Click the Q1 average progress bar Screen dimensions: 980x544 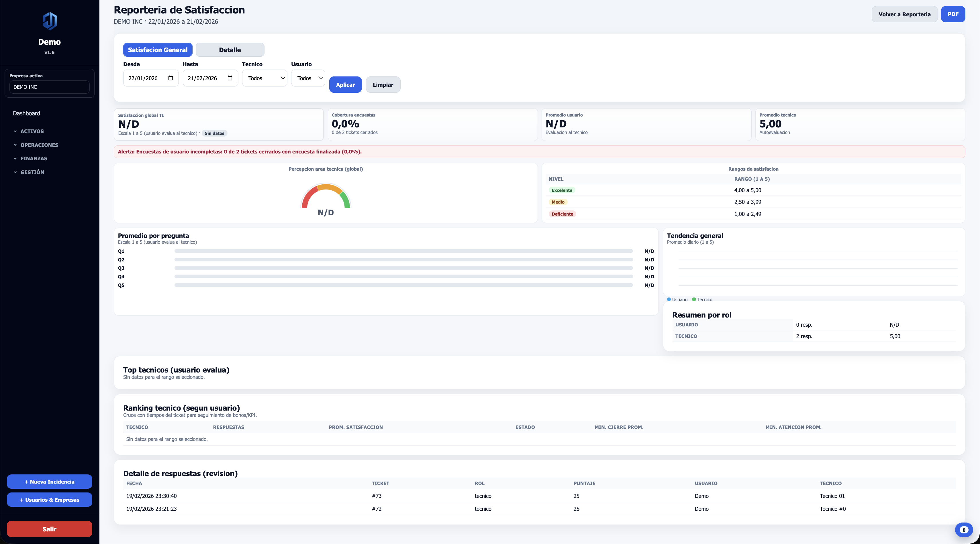403,251
